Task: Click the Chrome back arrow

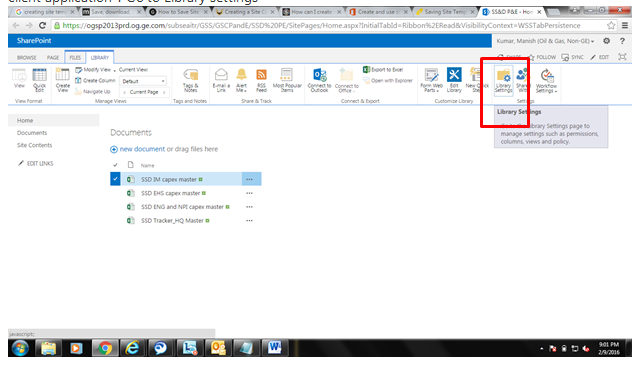Action: pos(16,25)
